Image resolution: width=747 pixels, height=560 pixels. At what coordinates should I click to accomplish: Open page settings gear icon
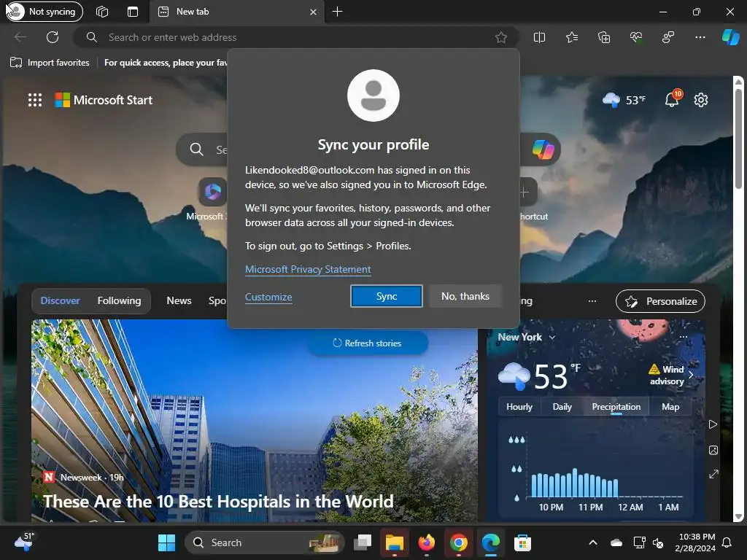(701, 100)
